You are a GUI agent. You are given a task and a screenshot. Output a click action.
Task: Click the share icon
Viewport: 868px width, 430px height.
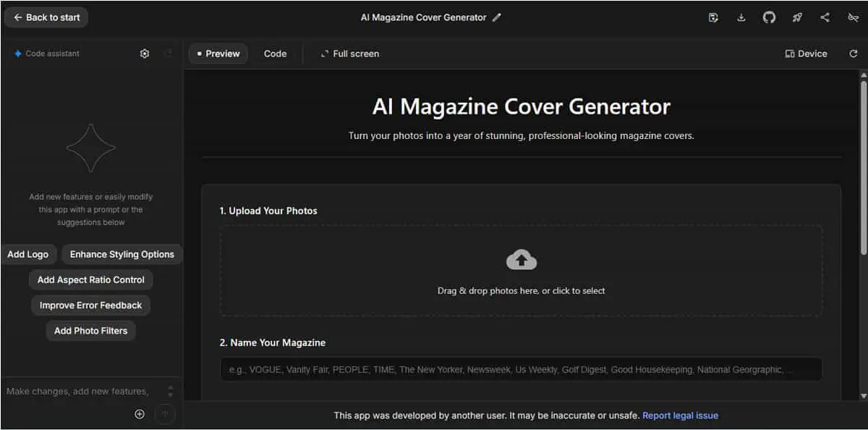[825, 17]
